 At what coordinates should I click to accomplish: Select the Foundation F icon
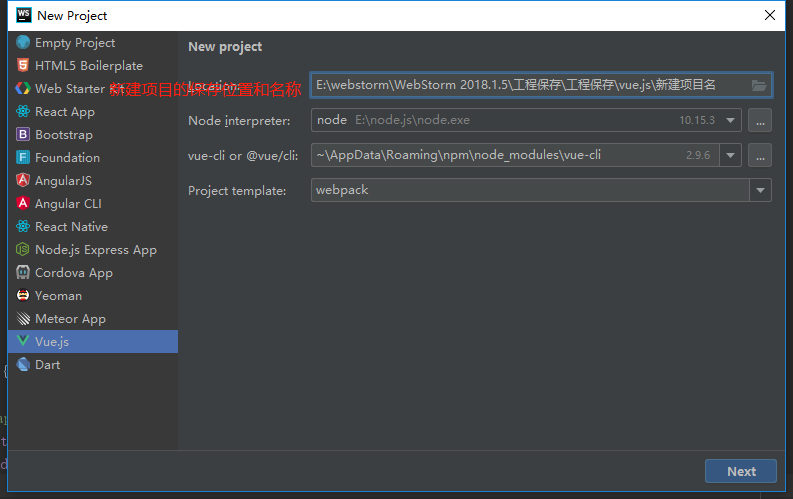coord(23,157)
